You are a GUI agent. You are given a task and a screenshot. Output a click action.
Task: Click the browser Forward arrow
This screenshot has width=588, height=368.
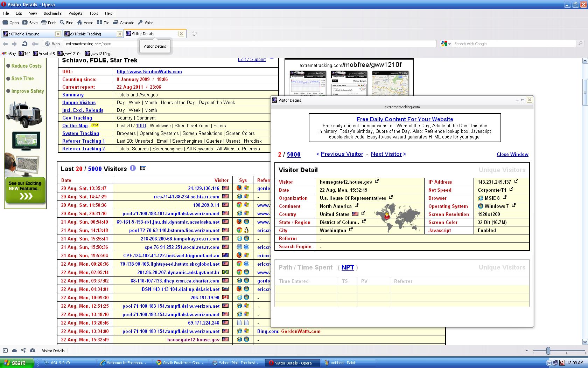(x=14, y=44)
